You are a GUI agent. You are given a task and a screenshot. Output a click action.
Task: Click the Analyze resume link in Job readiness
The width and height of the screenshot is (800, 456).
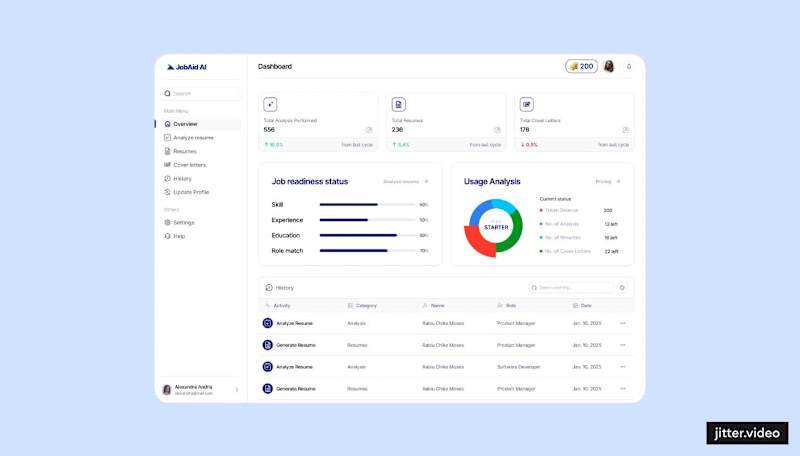pyautogui.click(x=406, y=182)
